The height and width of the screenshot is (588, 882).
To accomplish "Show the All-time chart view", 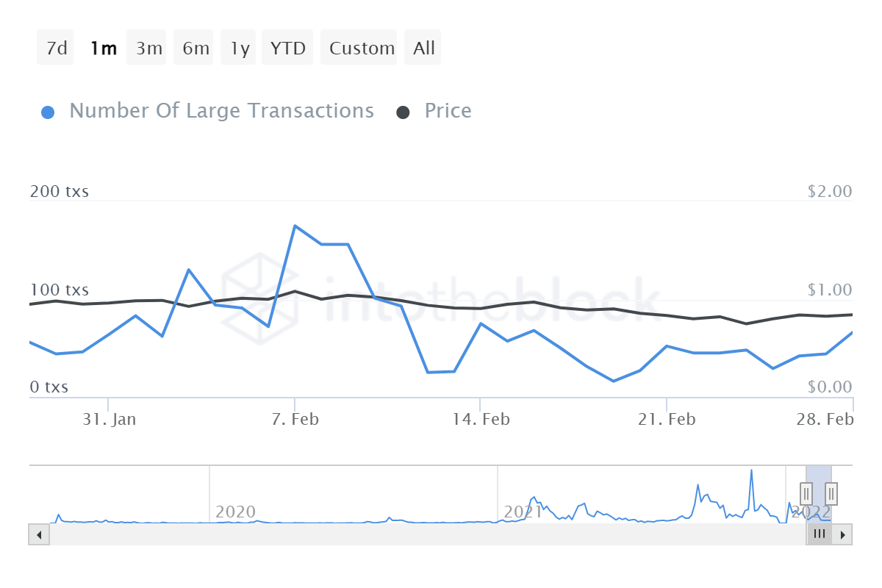I will (x=423, y=47).
